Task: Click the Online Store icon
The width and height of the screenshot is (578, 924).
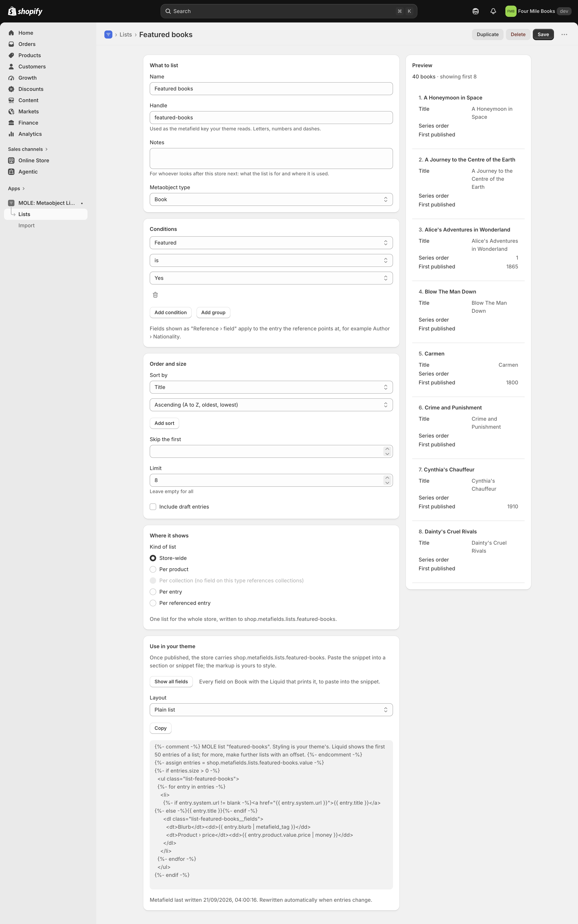Action: pos(11,160)
